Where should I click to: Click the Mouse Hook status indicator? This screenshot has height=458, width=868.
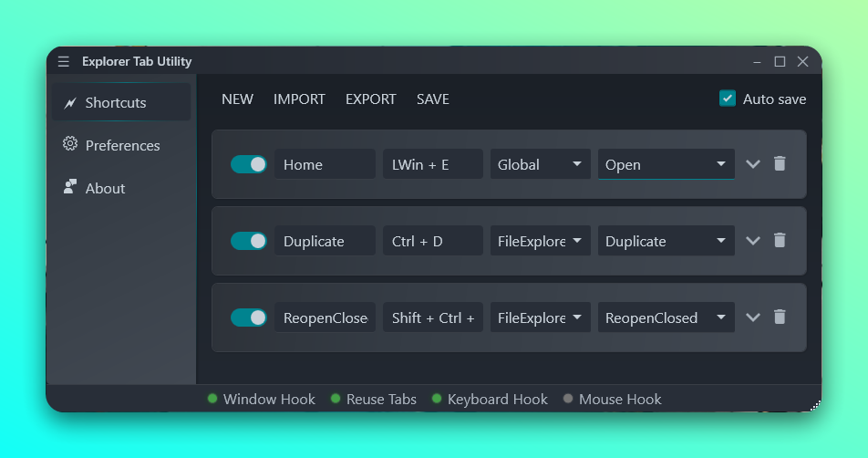(x=568, y=399)
